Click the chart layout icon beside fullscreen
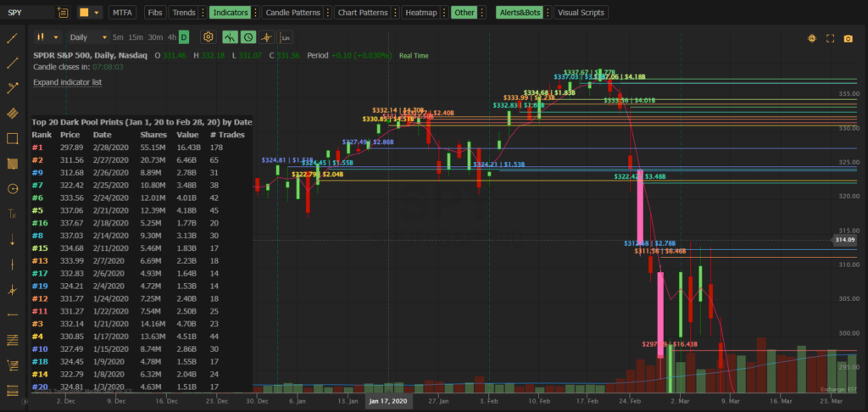The image size is (868, 412). point(812,38)
